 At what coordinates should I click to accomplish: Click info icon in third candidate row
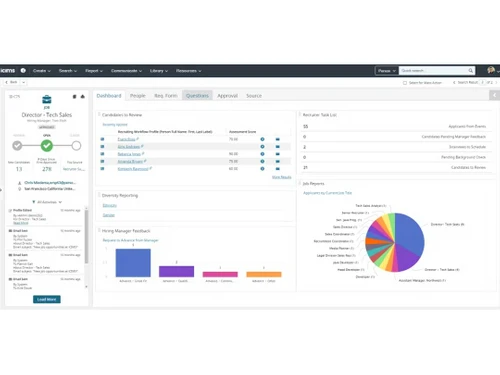pyautogui.click(x=262, y=154)
